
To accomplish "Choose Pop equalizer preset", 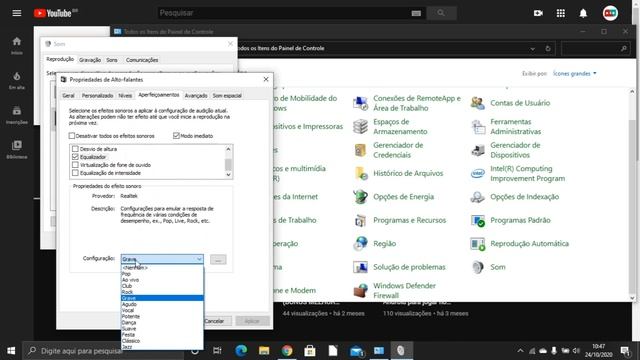I will pos(162,274).
